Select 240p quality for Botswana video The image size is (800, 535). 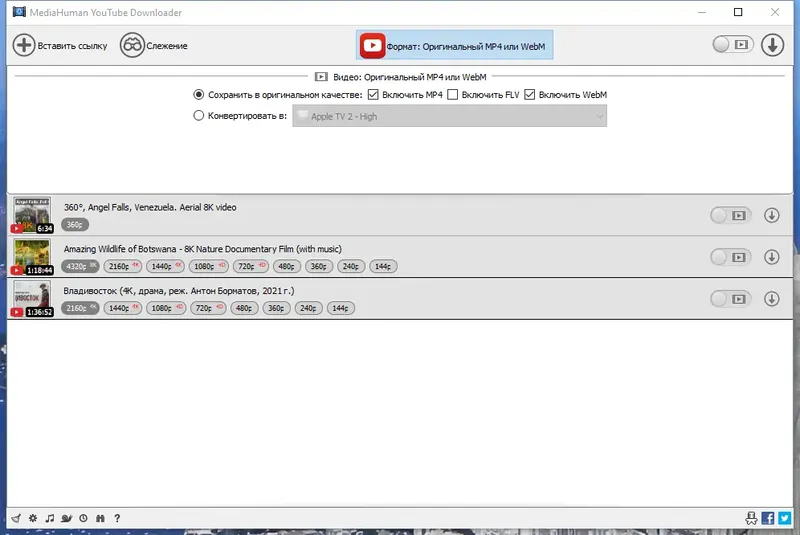[351, 266]
